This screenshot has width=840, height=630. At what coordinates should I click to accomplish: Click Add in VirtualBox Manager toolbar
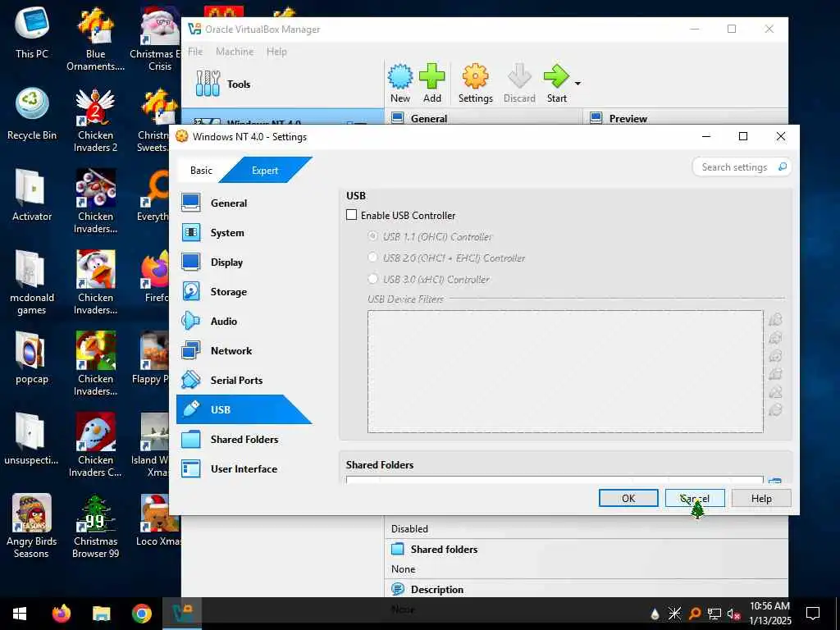pos(431,84)
